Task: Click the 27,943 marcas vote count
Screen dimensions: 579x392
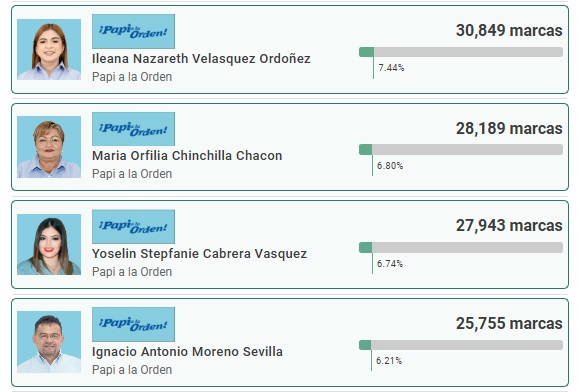Action: point(509,226)
